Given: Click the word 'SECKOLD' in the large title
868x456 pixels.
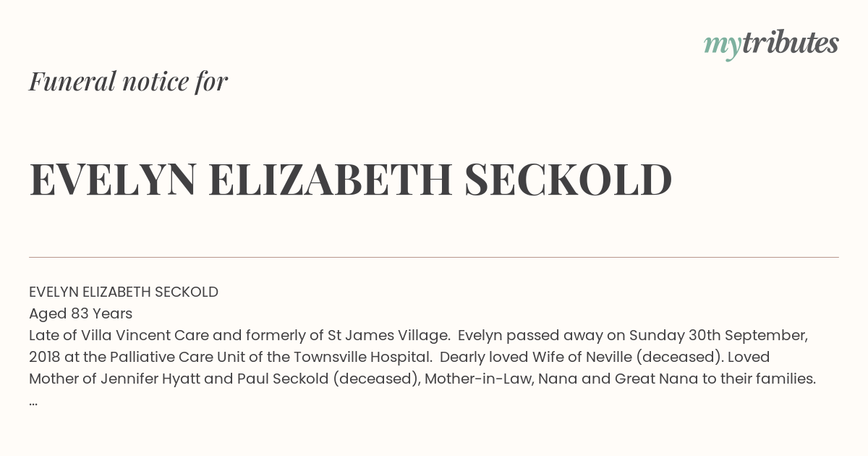Looking at the screenshot, I should (569, 180).
